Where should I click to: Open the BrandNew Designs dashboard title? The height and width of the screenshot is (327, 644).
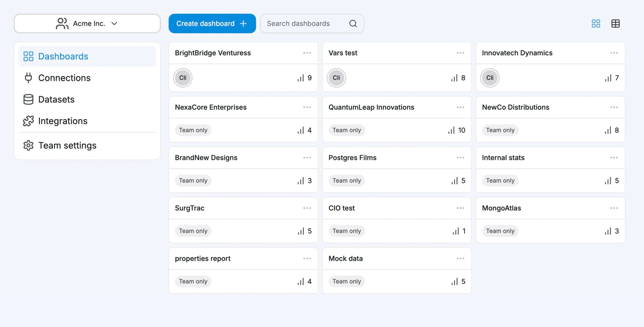click(206, 158)
